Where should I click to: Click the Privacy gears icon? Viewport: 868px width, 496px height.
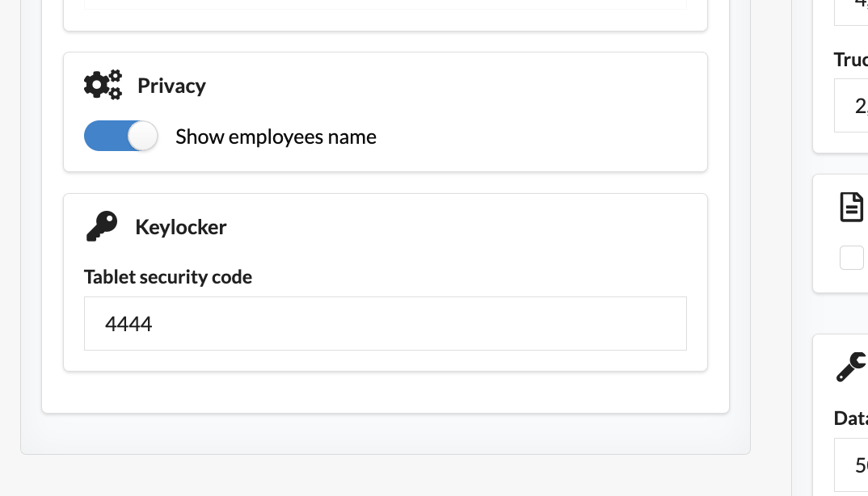click(103, 85)
